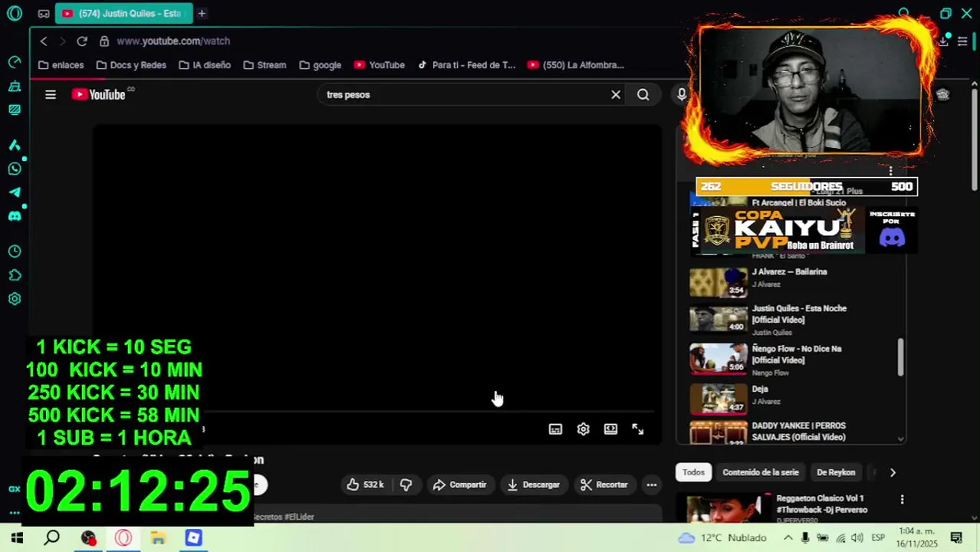
Task: Like the video with 532 k
Action: pos(365,485)
